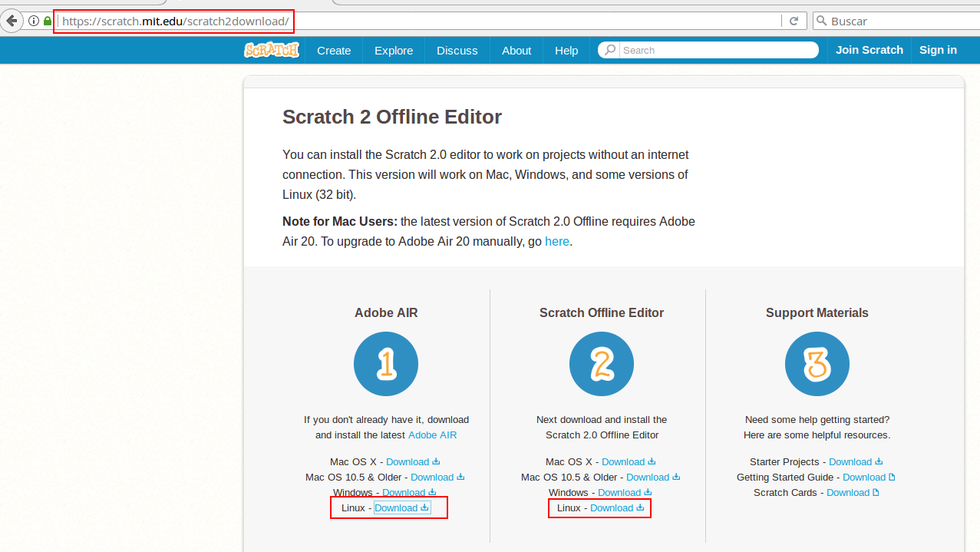Viewport: 980px width, 552px height.
Task: Open the About page
Action: tap(516, 50)
